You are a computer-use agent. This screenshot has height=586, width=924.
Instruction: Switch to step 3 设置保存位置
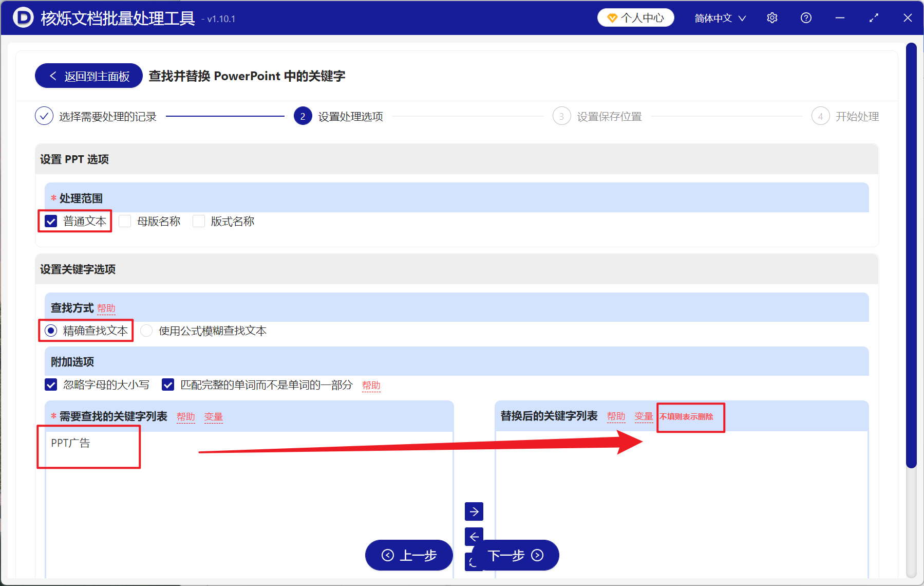pyautogui.click(x=561, y=116)
